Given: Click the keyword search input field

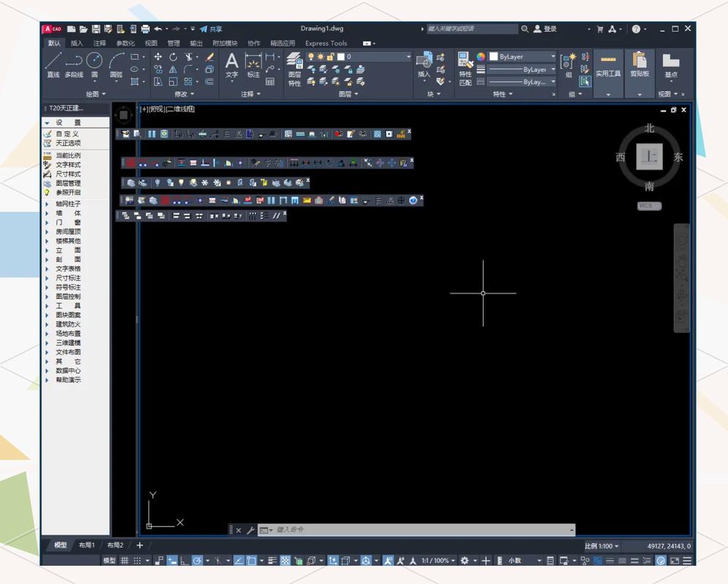Looking at the screenshot, I should point(471,28).
